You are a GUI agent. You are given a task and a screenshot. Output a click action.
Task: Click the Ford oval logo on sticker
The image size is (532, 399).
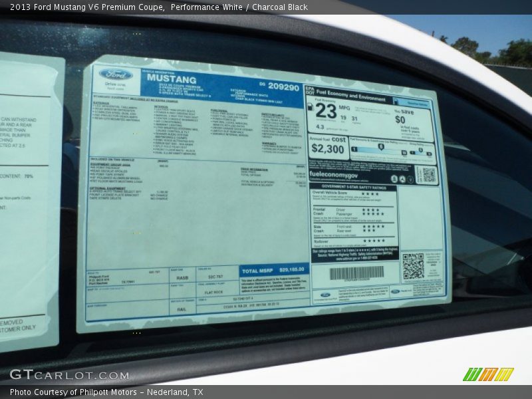116,74
